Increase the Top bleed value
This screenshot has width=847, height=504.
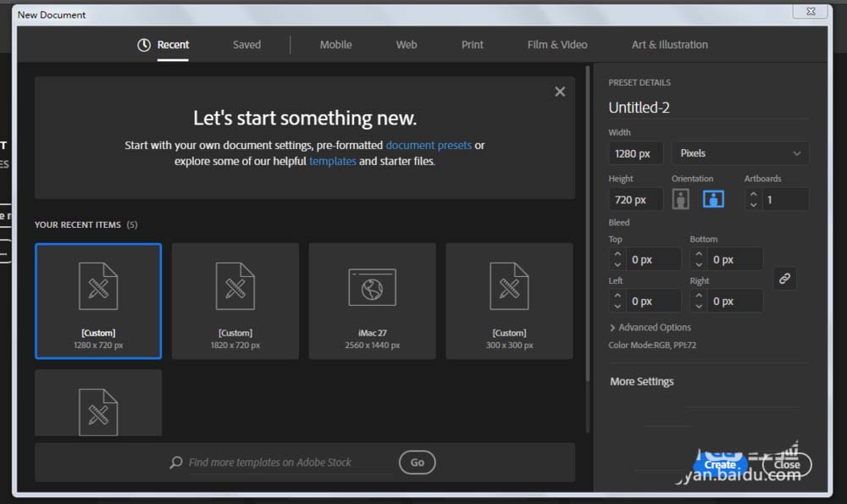[x=617, y=254]
